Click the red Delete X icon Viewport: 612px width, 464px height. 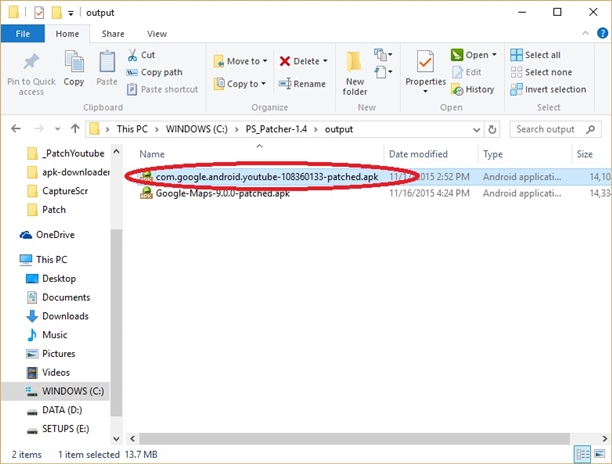(285, 61)
